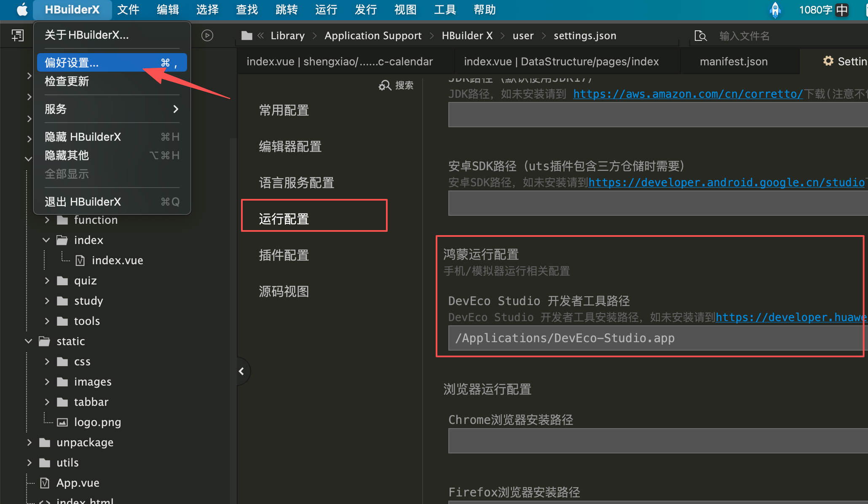Open the aws.amazon.com corretto link
This screenshot has width=868, height=504.
click(x=688, y=94)
